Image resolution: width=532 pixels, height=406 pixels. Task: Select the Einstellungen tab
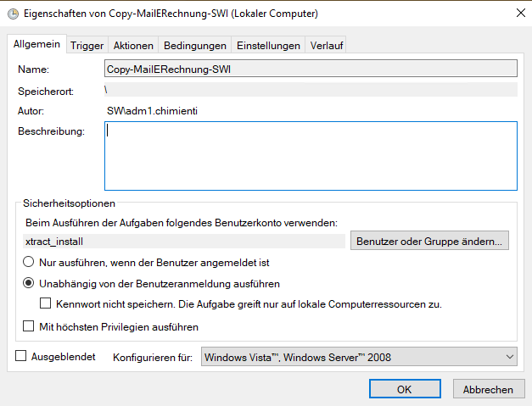pyautogui.click(x=268, y=46)
